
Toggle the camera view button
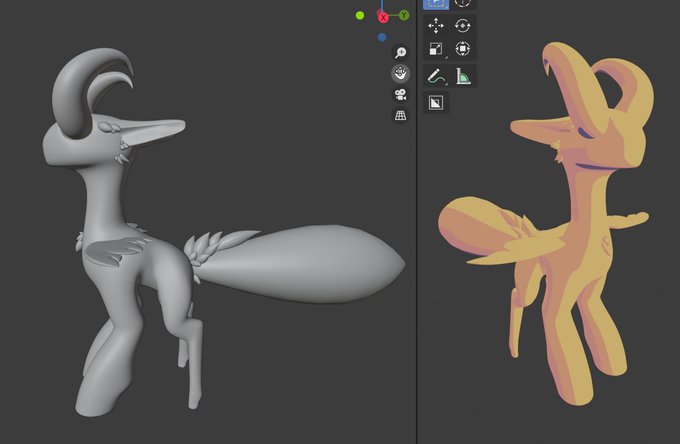[x=400, y=94]
